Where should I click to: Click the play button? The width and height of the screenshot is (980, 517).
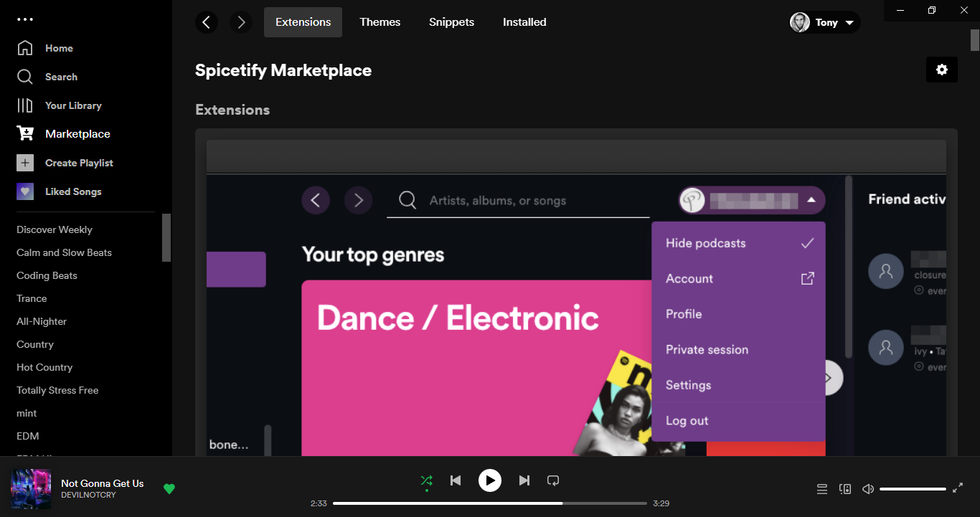tap(490, 480)
